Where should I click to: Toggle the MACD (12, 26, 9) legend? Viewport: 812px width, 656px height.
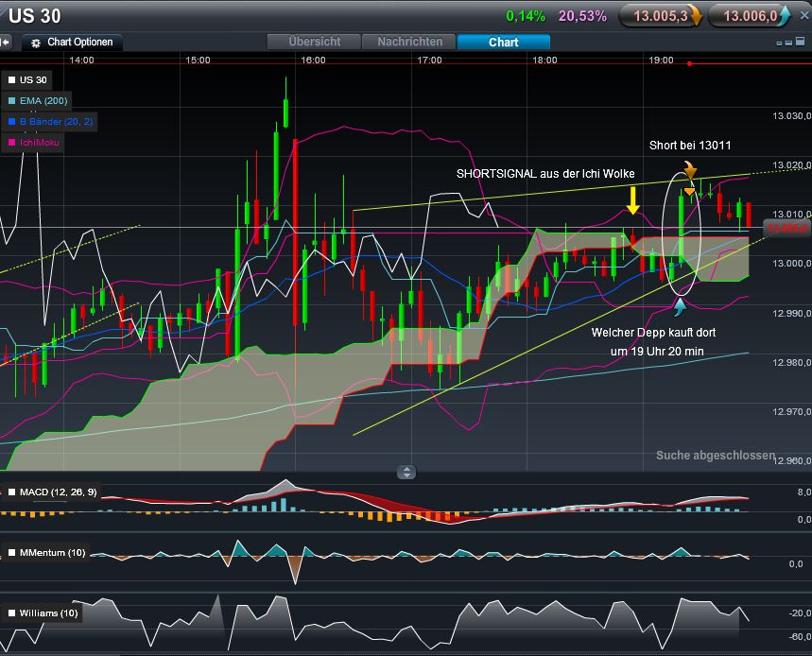pyautogui.click(x=52, y=492)
